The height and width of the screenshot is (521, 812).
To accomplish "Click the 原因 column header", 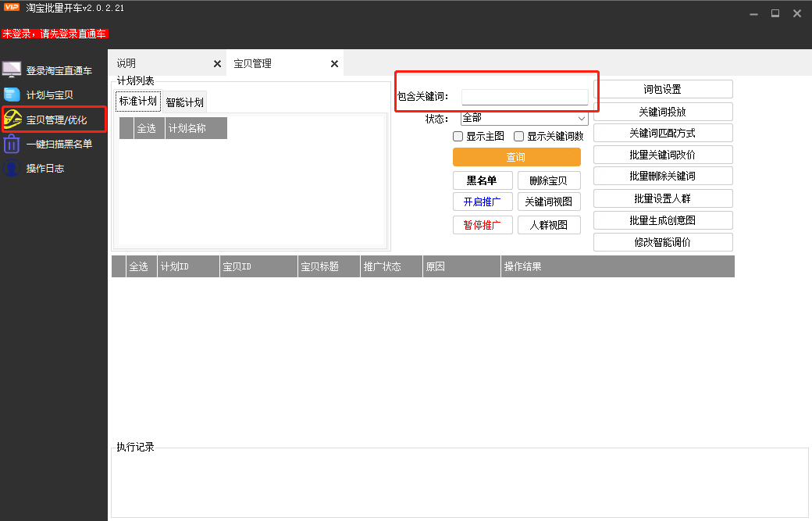I will point(461,266).
